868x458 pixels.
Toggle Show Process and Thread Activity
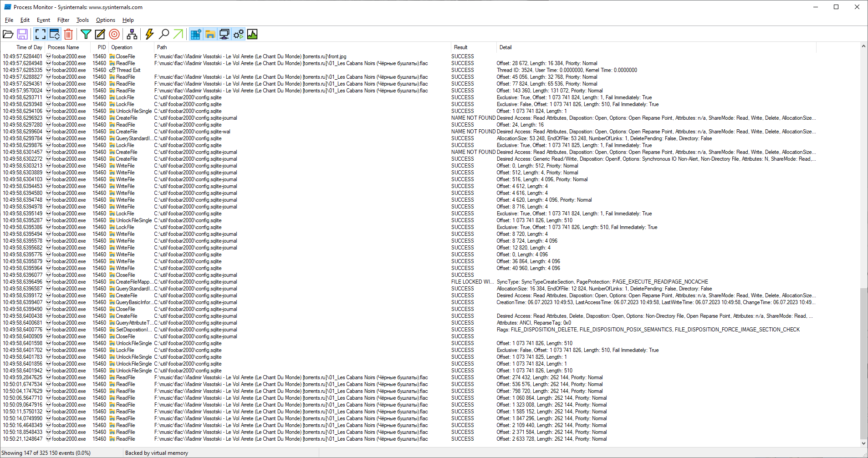pyautogui.click(x=238, y=34)
